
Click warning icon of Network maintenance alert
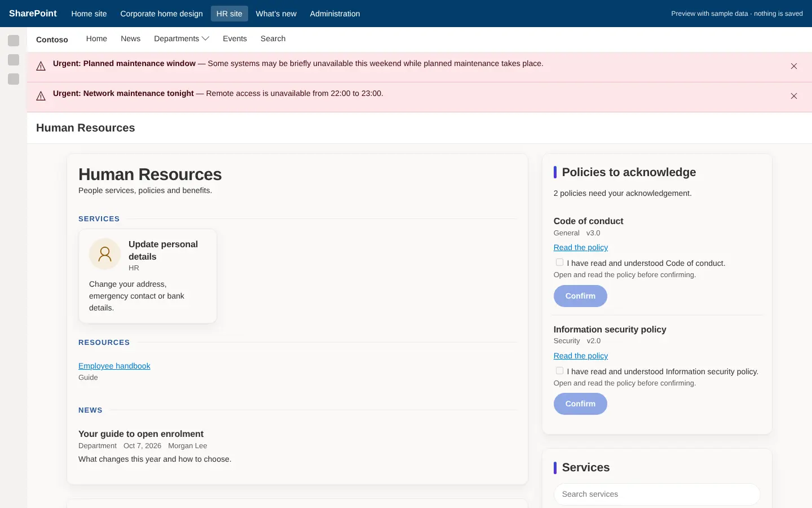[x=41, y=96]
